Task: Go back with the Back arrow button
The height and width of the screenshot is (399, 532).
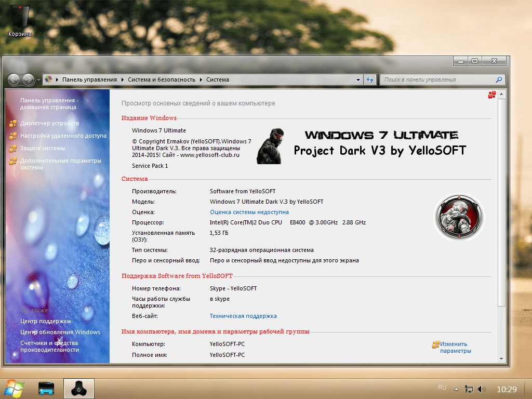Action: (14, 79)
